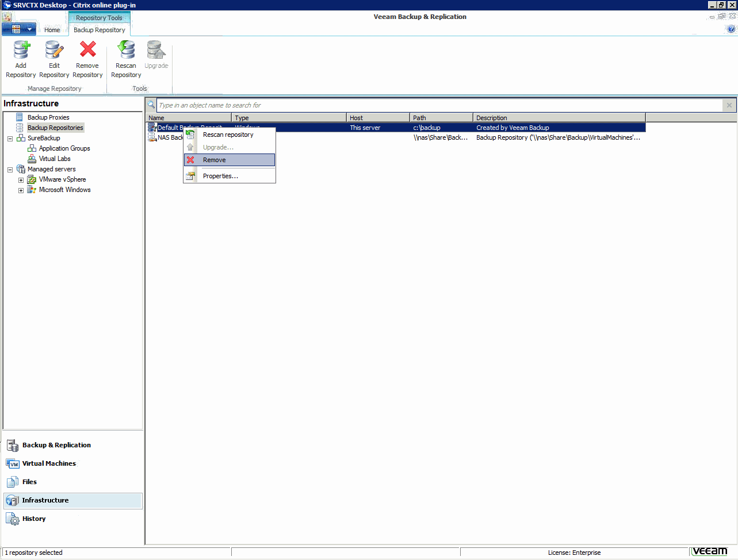Click the Backup & Replication pane icon
The width and height of the screenshot is (738, 560).
coord(13,445)
